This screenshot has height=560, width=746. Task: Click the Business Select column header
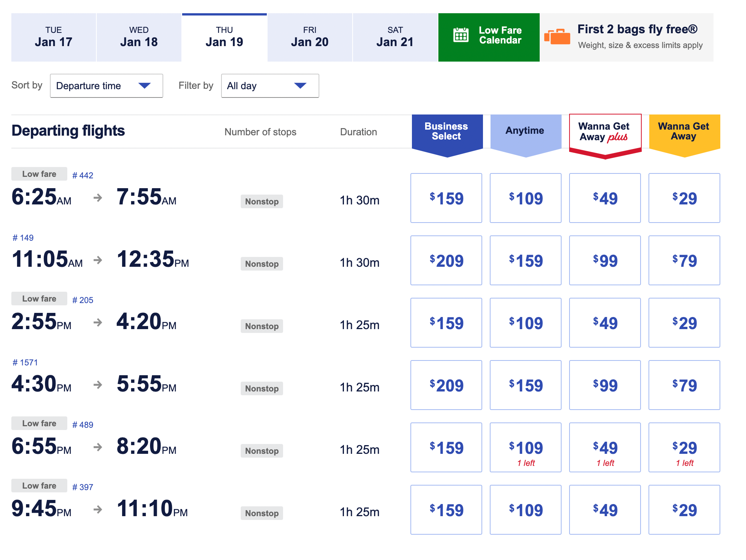click(x=447, y=131)
